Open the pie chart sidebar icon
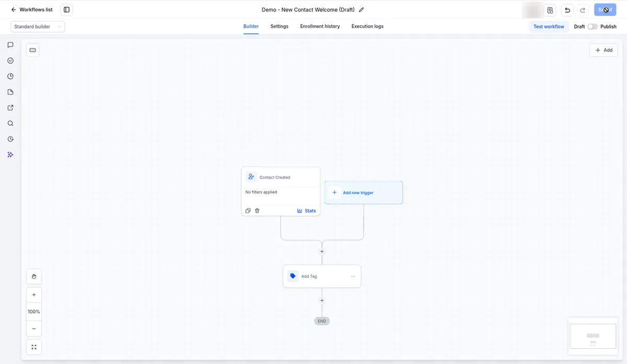 10,76
